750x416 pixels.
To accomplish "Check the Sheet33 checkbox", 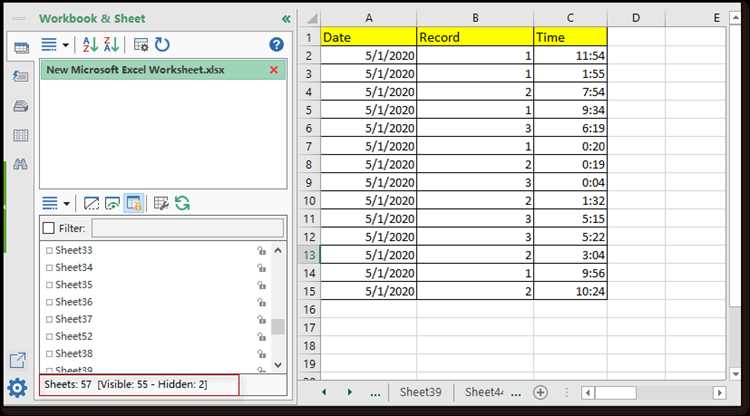I will click(49, 250).
